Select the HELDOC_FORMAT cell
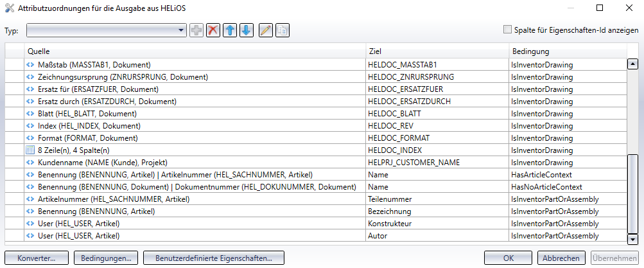 point(437,138)
